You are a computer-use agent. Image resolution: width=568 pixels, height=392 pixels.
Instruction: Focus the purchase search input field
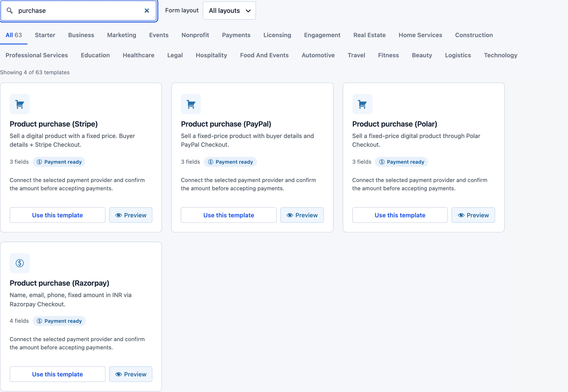click(79, 11)
